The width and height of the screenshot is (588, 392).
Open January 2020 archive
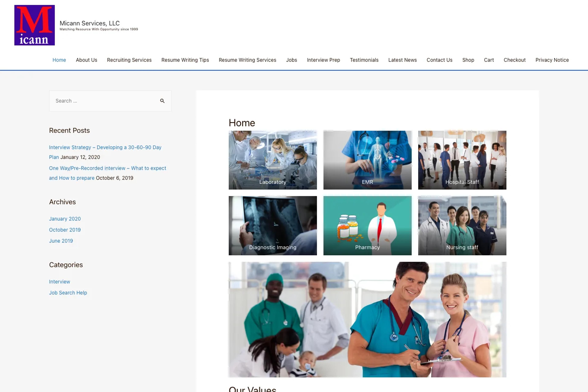pyautogui.click(x=65, y=219)
